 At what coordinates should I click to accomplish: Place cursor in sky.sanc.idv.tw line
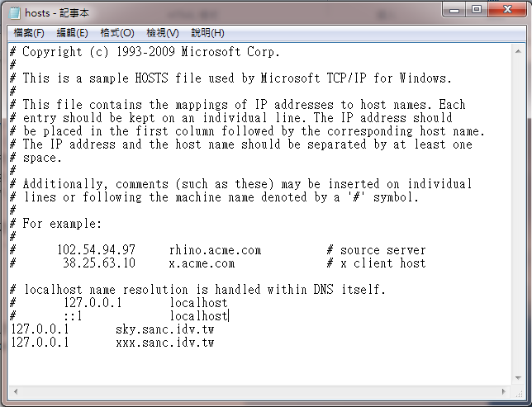point(112,329)
